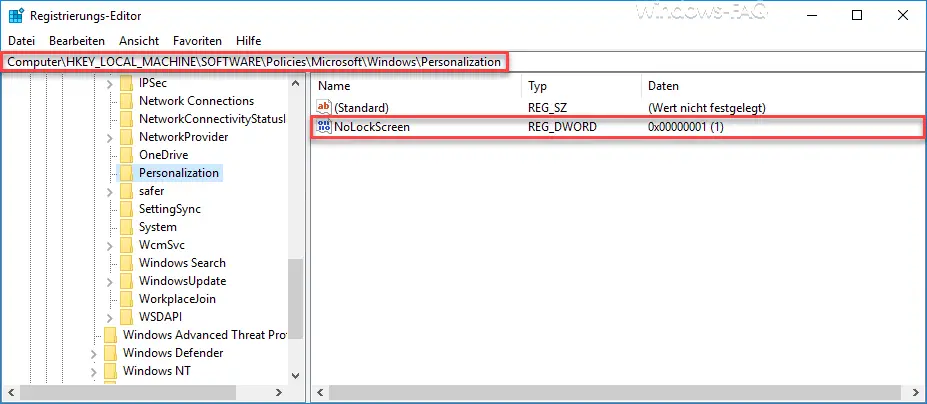927x404 pixels.
Task: Select the OneDrive folder icon
Action: [x=126, y=155]
